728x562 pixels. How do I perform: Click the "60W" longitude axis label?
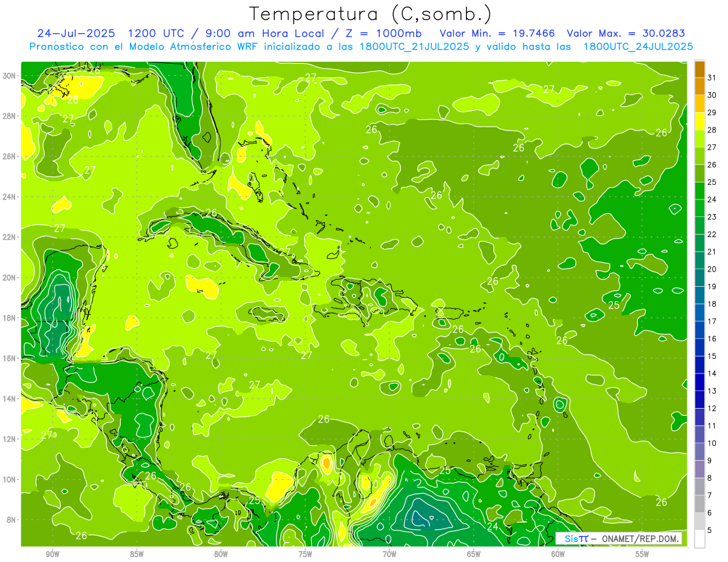click(558, 554)
